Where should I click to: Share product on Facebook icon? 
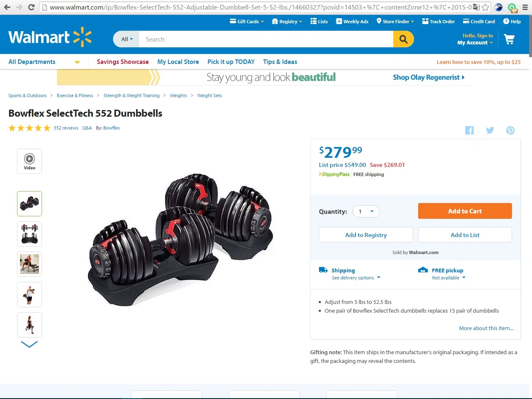(469, 130)
